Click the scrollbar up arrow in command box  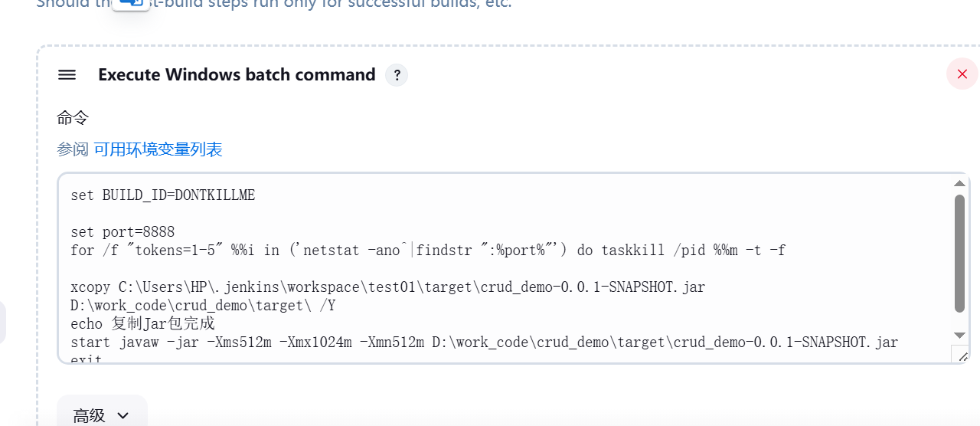click(x=959, y=183)
